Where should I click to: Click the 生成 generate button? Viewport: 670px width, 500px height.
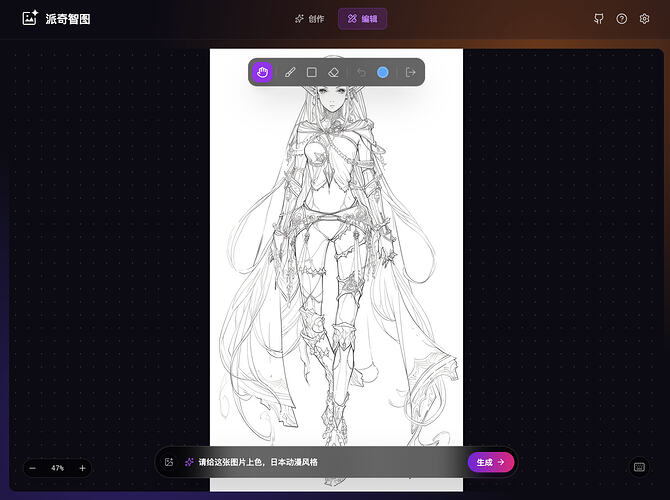[x=491, y=462]
